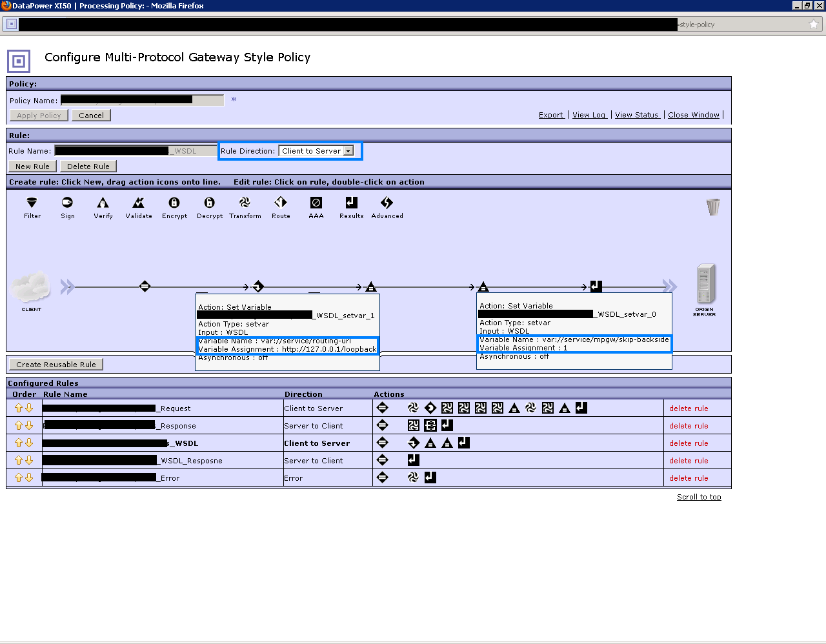This screenshot has width=826, height=644.
Task: Select the _Error rule name
Action: 111,478
